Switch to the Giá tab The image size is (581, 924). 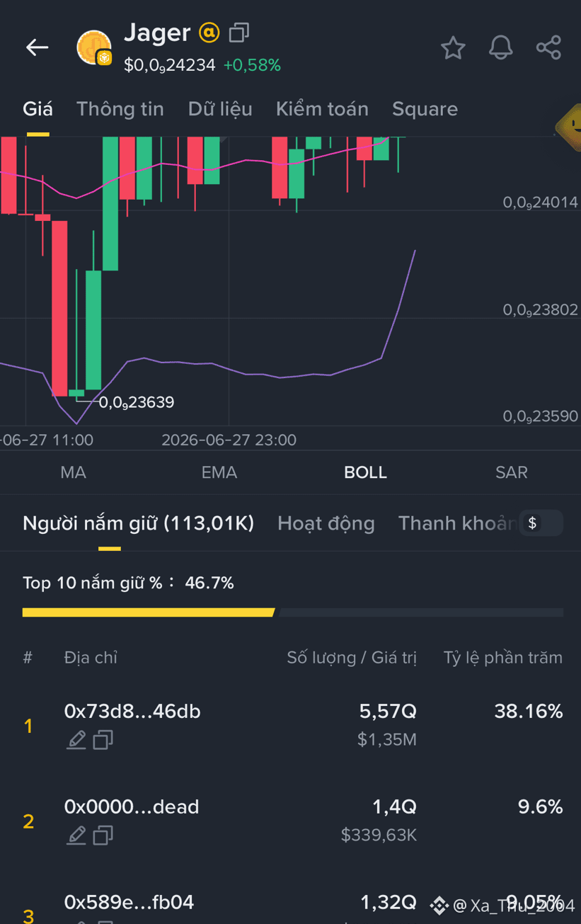pyautogui.click(x=38, y=109)
